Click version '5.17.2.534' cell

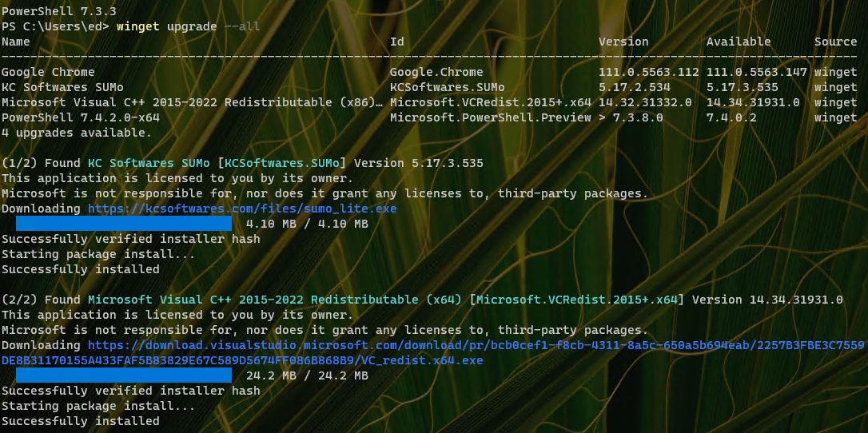(635, 87)
